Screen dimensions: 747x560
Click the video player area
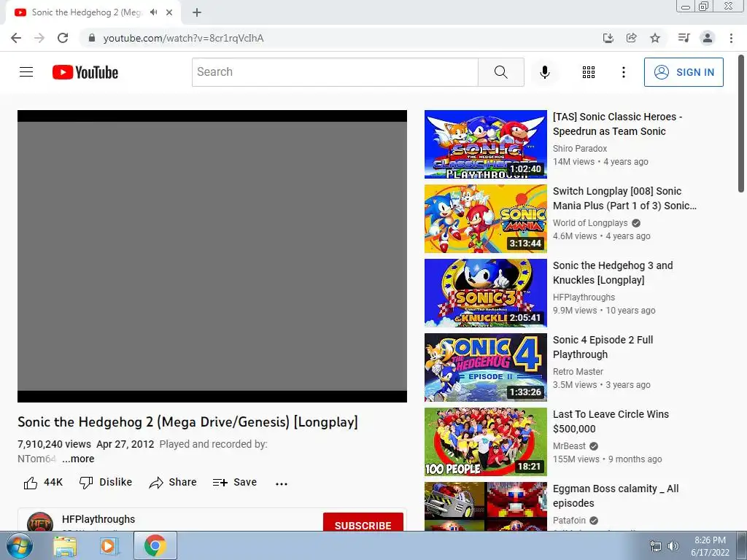212,256
